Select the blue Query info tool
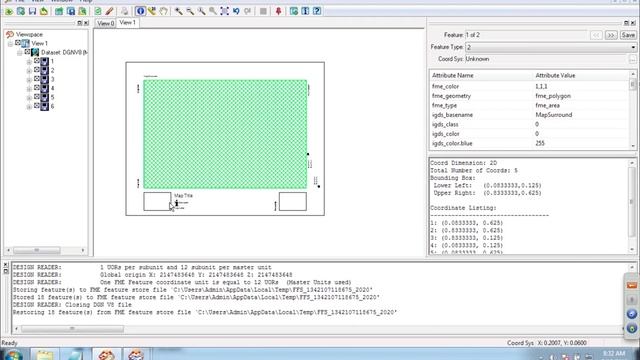 pos(141,11)
